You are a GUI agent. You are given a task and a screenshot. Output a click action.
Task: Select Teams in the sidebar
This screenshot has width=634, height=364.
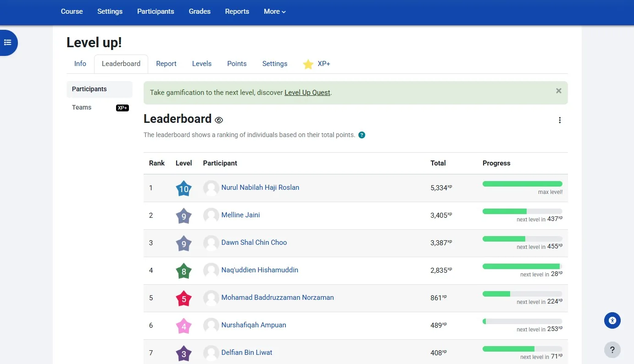click(82, 107)
